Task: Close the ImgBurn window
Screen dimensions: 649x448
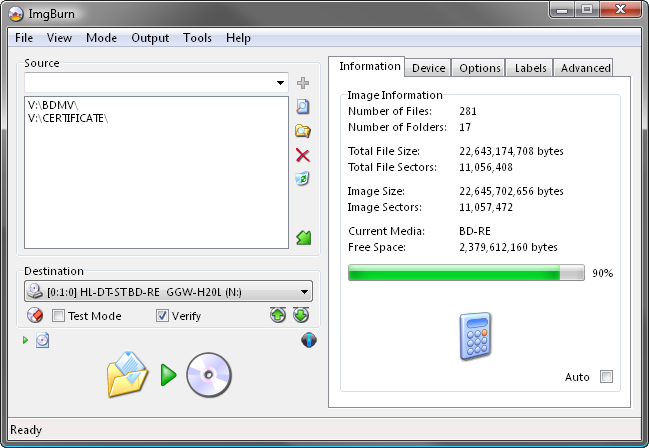Action: click(620, 10)
